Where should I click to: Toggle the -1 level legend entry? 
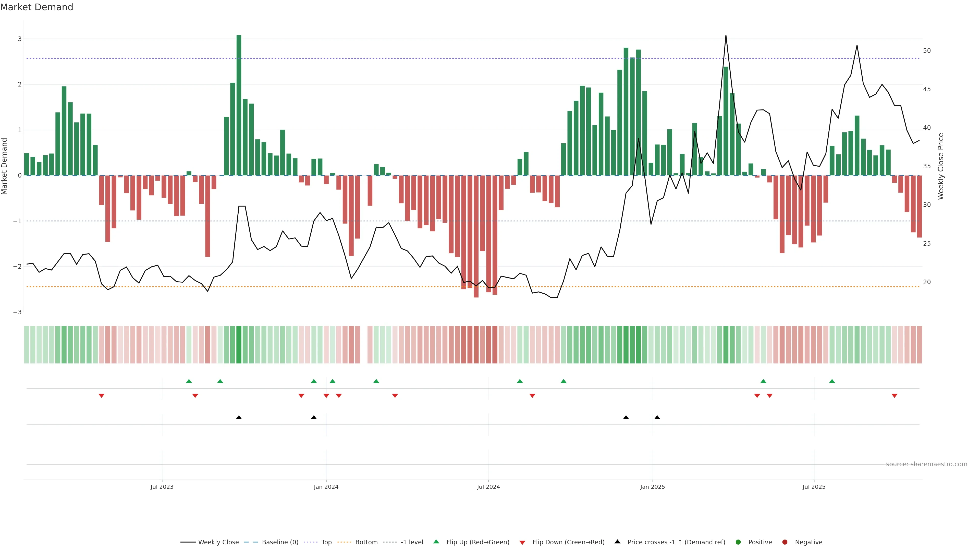[412, 542]
